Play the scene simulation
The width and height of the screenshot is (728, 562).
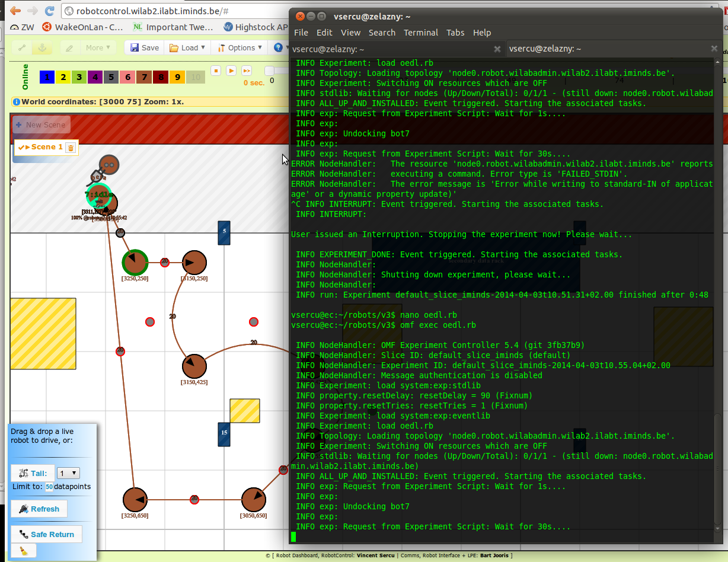232,71
